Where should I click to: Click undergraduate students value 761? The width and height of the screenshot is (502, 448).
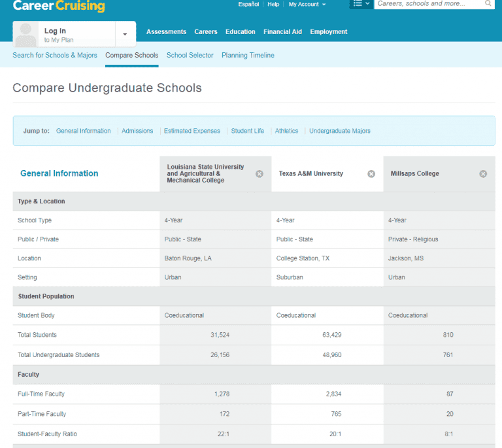[x=448, y=355]
